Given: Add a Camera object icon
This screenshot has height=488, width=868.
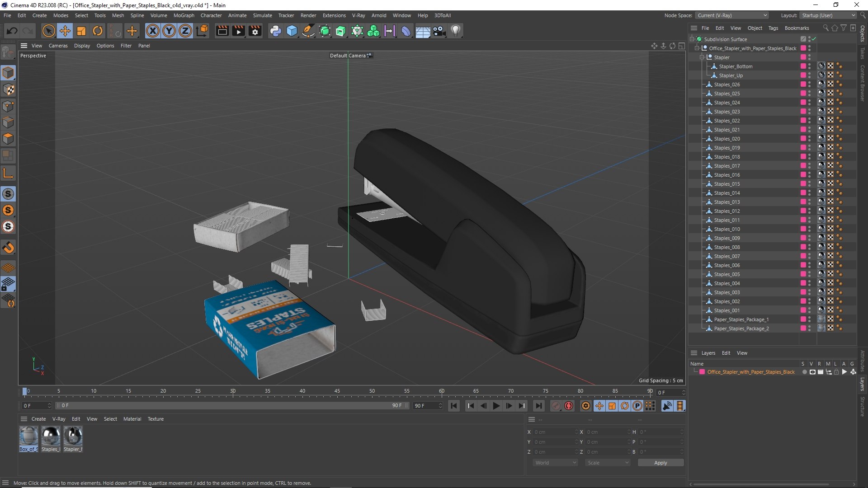Looking at the screenshot, I should [439, 31].
